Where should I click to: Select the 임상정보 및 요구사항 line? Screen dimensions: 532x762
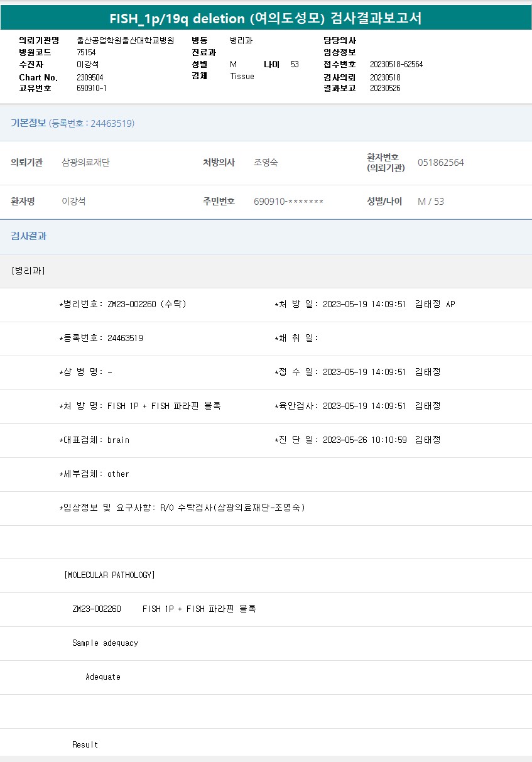pos(182,508)
